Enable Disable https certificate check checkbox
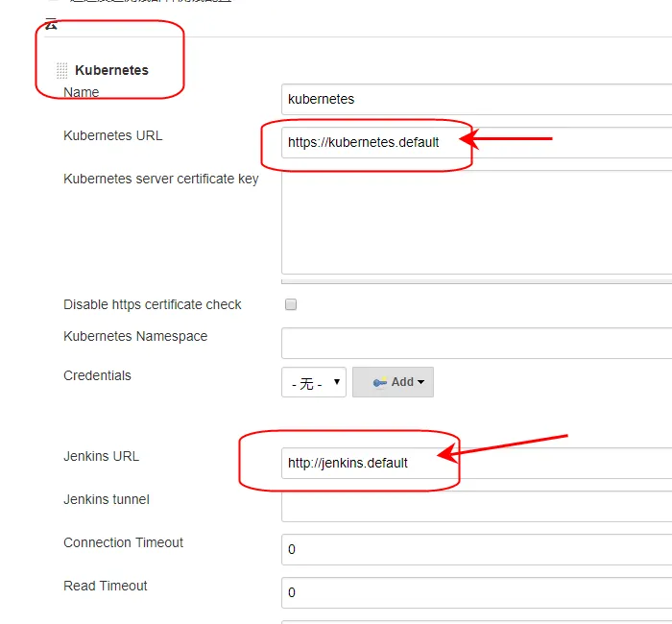The height and width of the screenshot is (624, 672). coord(291,304)
